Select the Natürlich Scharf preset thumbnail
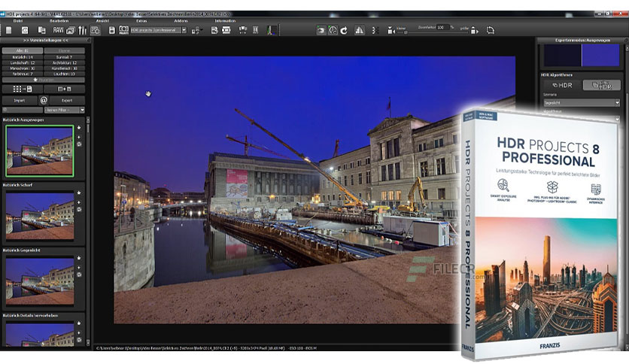The height and width of the screenshot is (364, 629). [39, 216]
